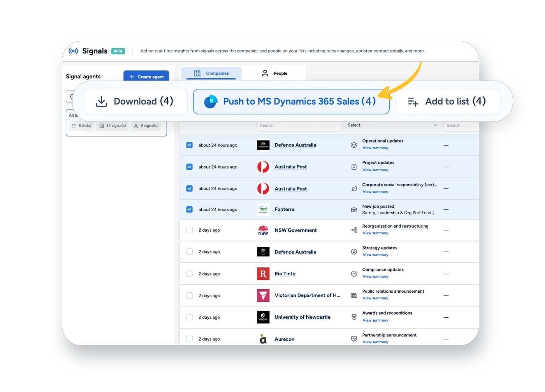Open the Select signal type dropdown
The width and height of the screenshot is (545, 392).
coord(392,125)
